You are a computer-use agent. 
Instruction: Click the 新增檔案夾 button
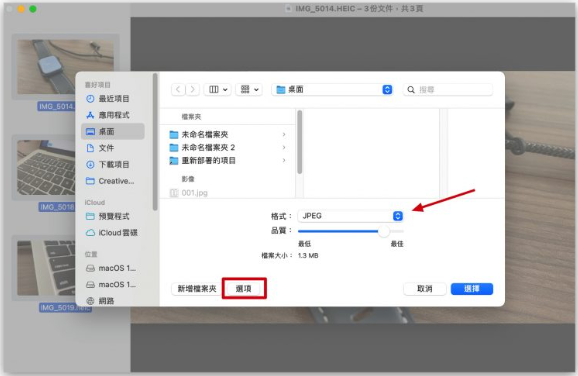click(x=197, y=289)
